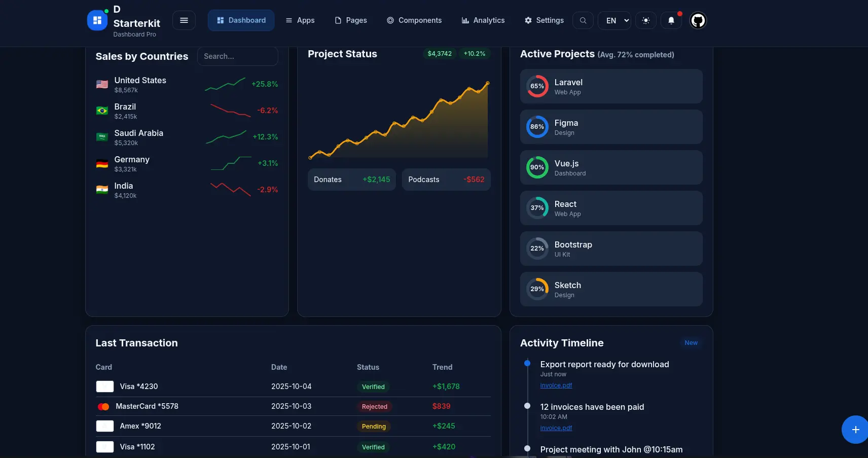This screenshot has width=868, height=458.
Task: Click the United States flag icon
Action: pos(102,85)
